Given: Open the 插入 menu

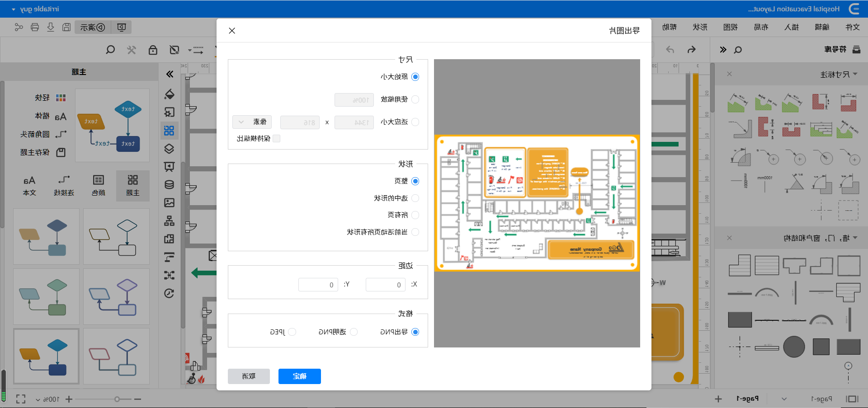Looking at the screenshot, I should (x=792, y=27).
